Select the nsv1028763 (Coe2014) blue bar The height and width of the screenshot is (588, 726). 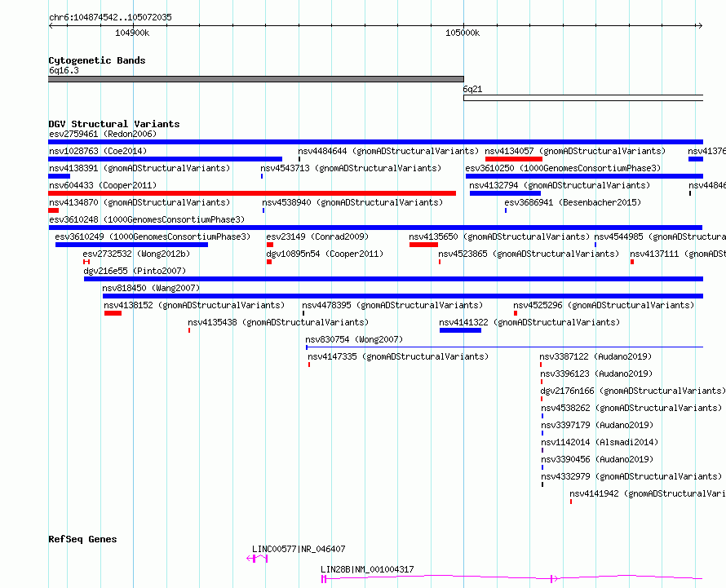[x=166, y=159]
